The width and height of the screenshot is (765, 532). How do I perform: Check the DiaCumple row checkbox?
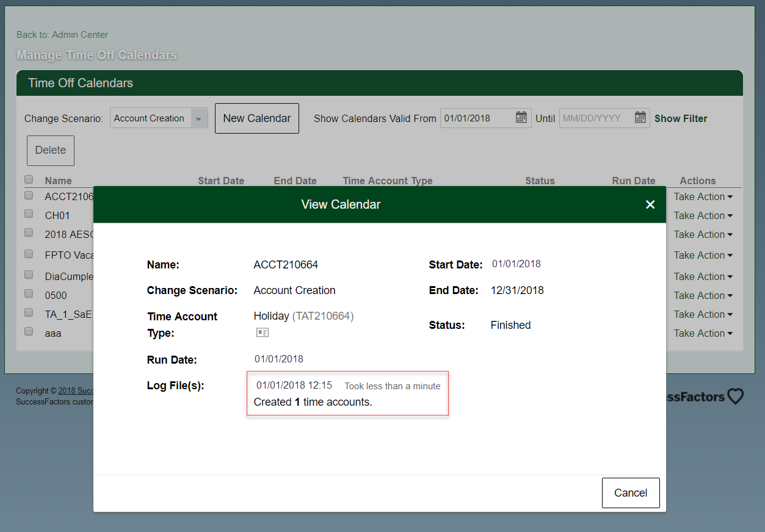29,275
